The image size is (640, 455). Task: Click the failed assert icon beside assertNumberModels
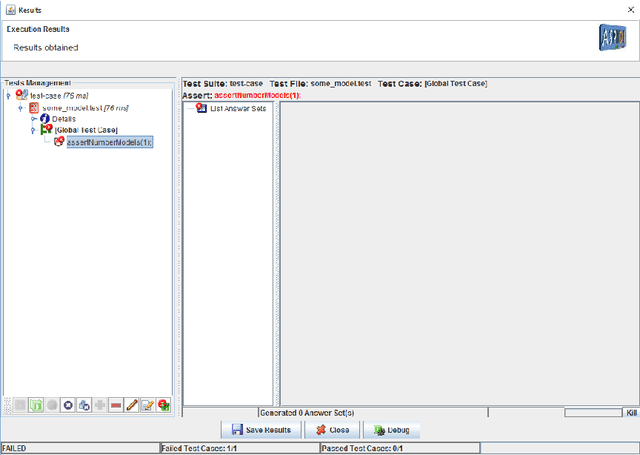59,141
